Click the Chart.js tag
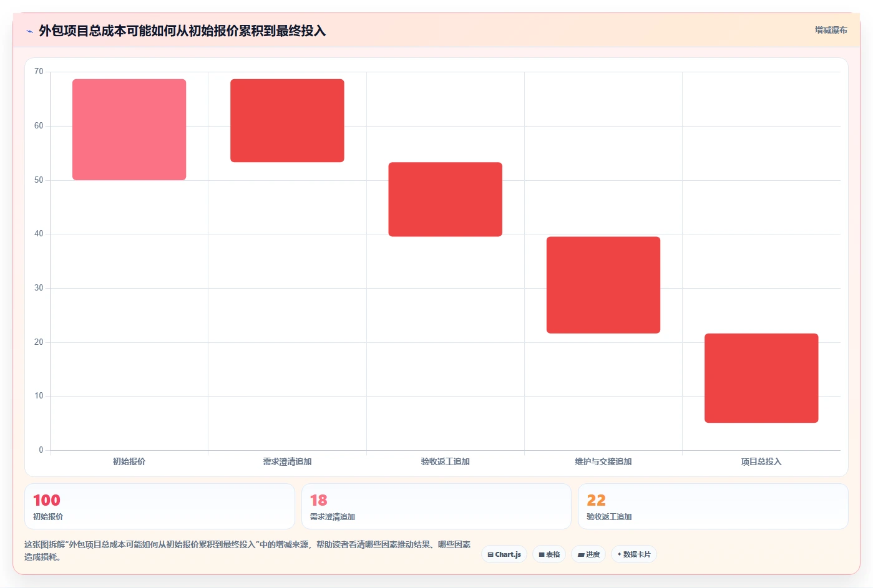Viewport: 873px width, 588px height. 504,554
